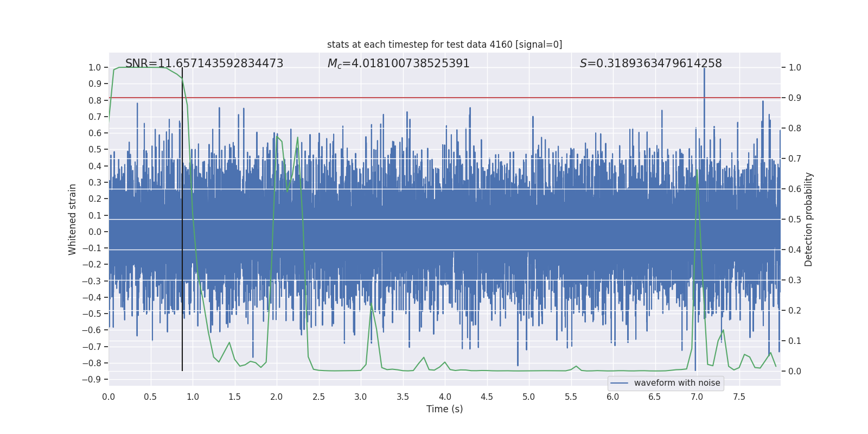Click the left axis tick label 0.5
This screenshot has height=434, width=868.
pos(95,149)
